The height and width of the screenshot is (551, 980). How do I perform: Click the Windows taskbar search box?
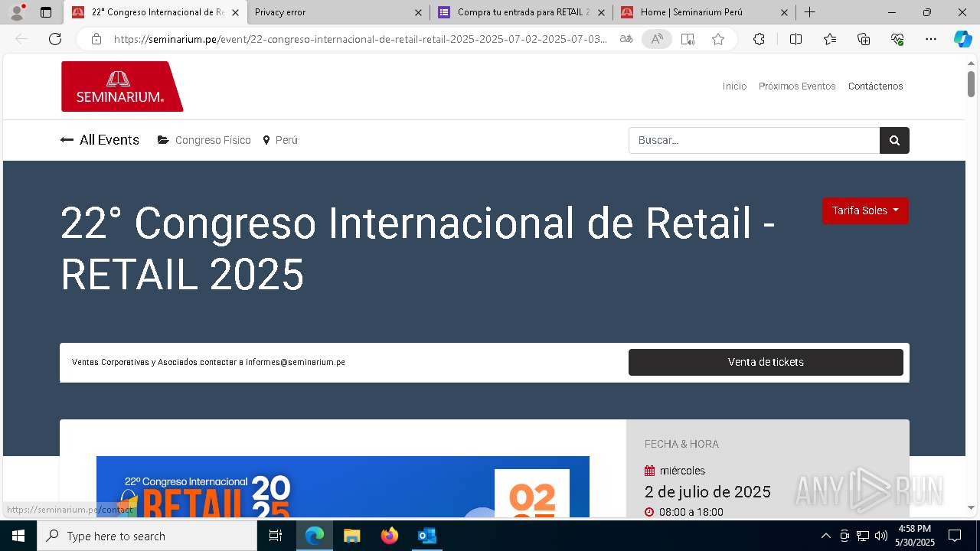pos(147,536)
